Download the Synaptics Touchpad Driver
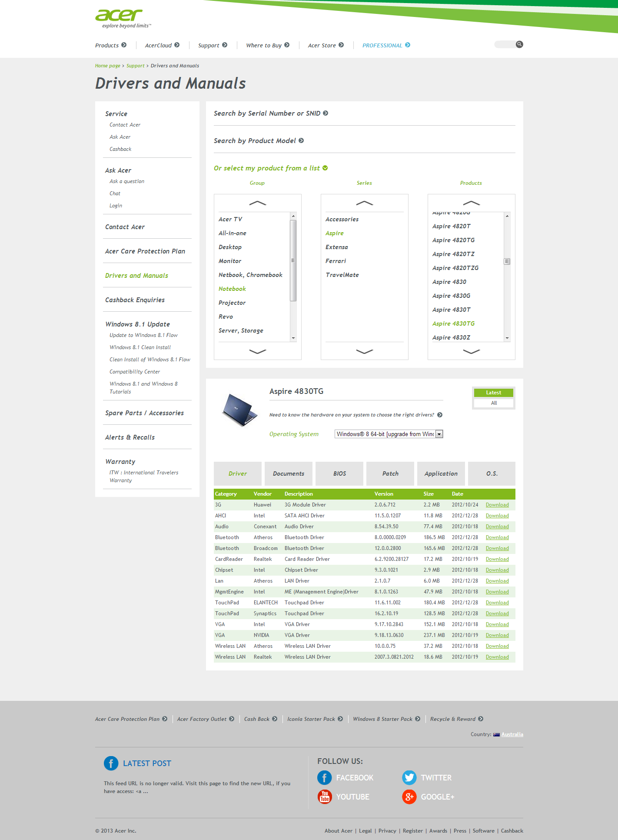The image size is (618, 840). 497,613
